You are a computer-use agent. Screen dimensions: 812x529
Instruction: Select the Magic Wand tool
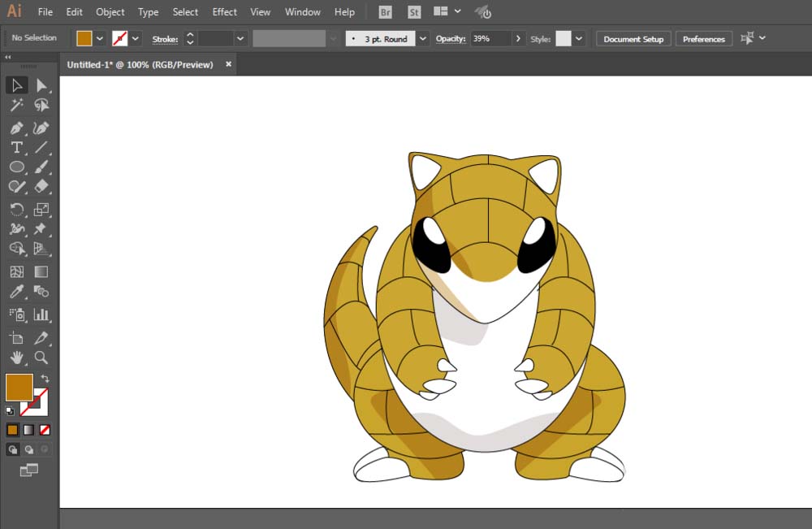16,106
